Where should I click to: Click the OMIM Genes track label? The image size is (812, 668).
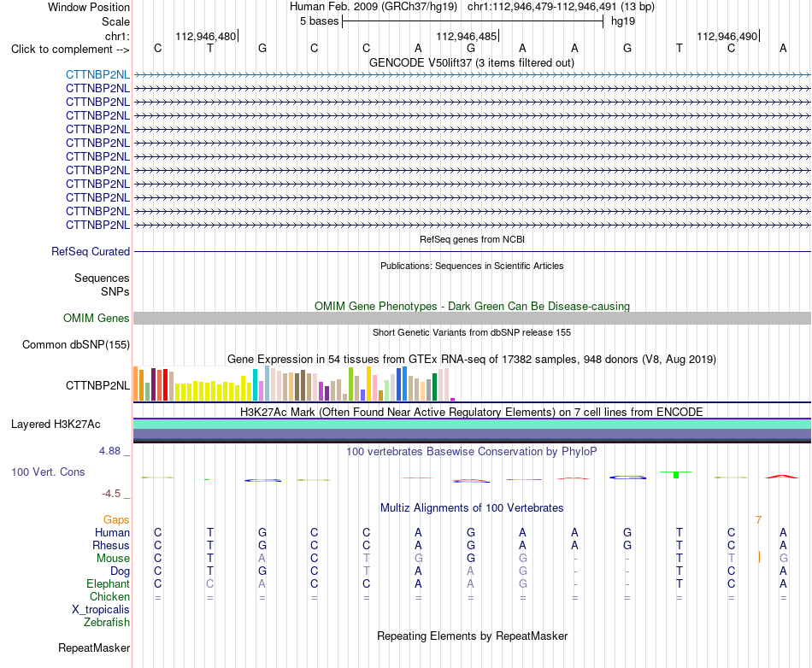[x=96, y=319]
